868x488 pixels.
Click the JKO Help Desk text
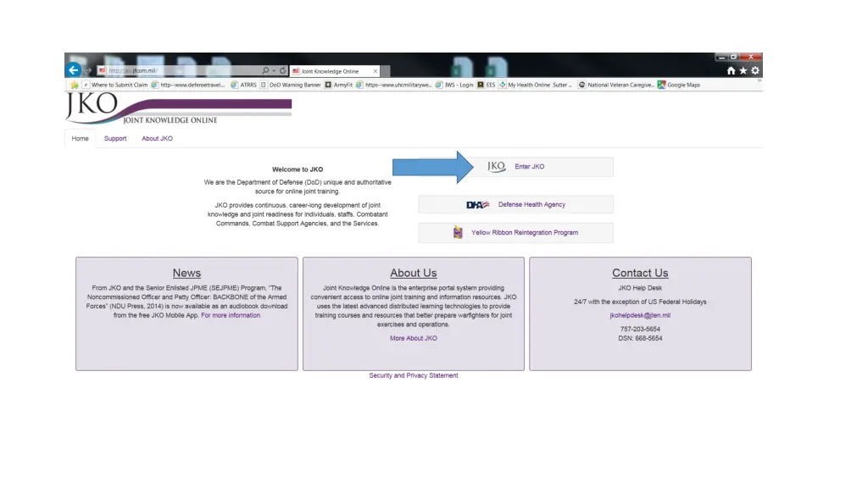point(640,288)
